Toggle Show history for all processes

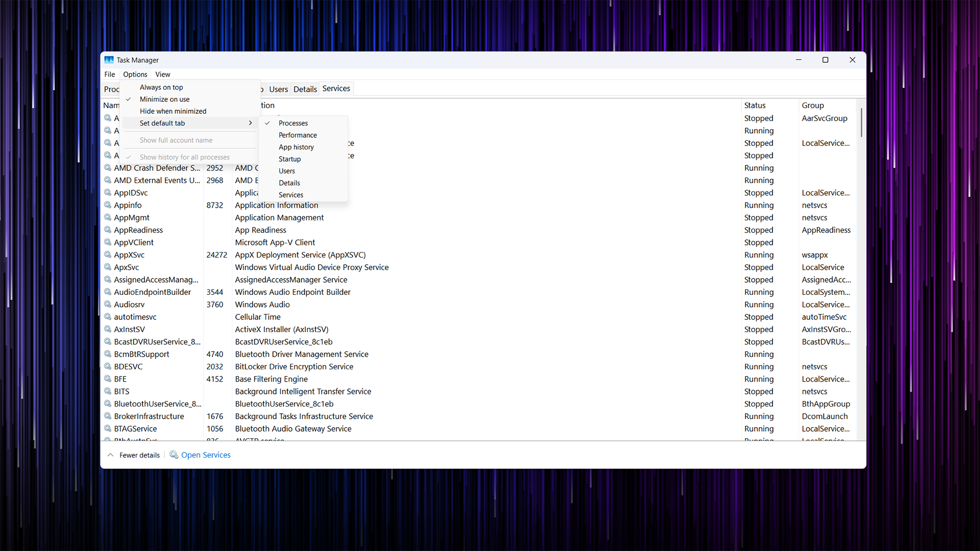click(189, 157)
